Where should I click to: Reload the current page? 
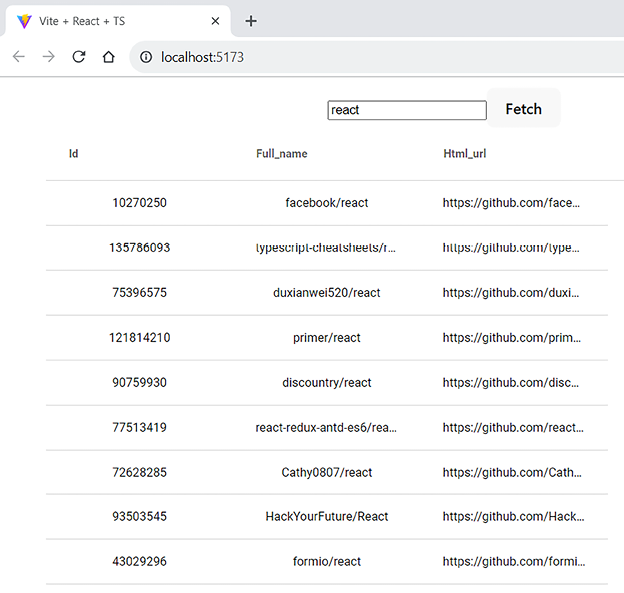[x=78, y=57]
